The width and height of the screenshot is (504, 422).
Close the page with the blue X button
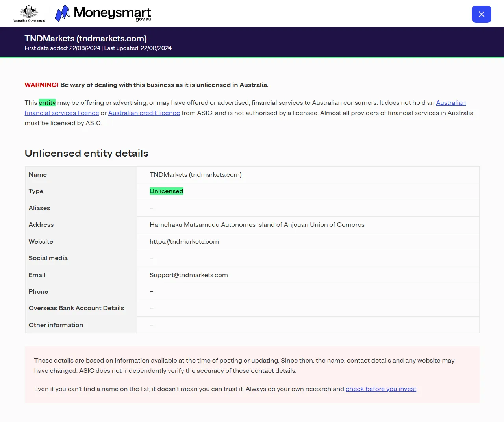481,14
